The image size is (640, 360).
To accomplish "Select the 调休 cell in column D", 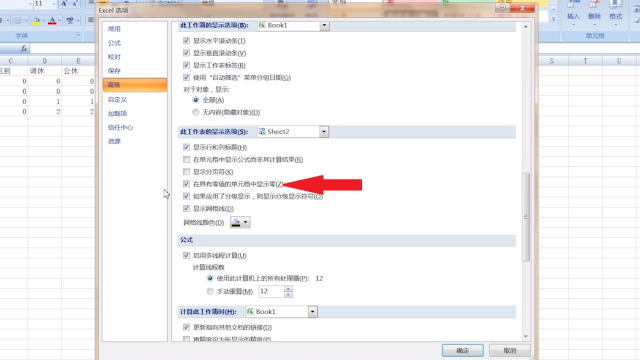I will coord(44,71).
